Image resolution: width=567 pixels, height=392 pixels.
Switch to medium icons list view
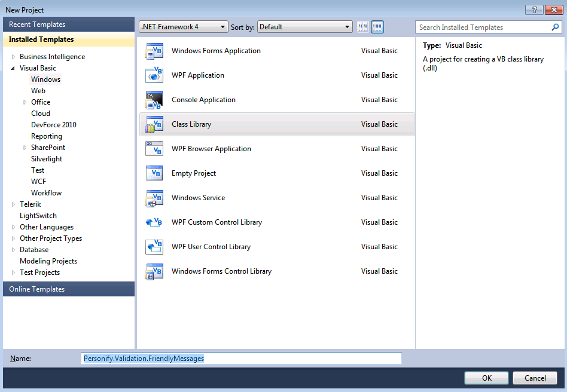(x=377, y=27)
